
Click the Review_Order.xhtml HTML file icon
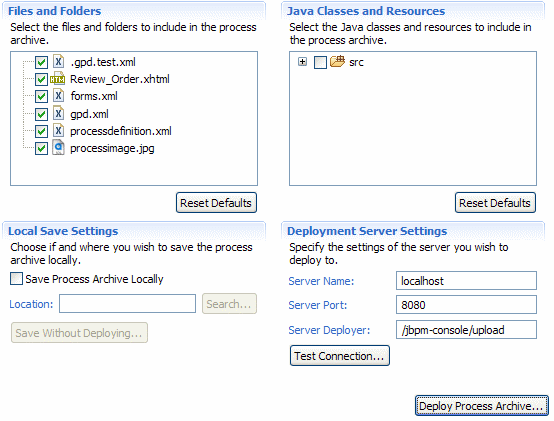click(57, 79)
